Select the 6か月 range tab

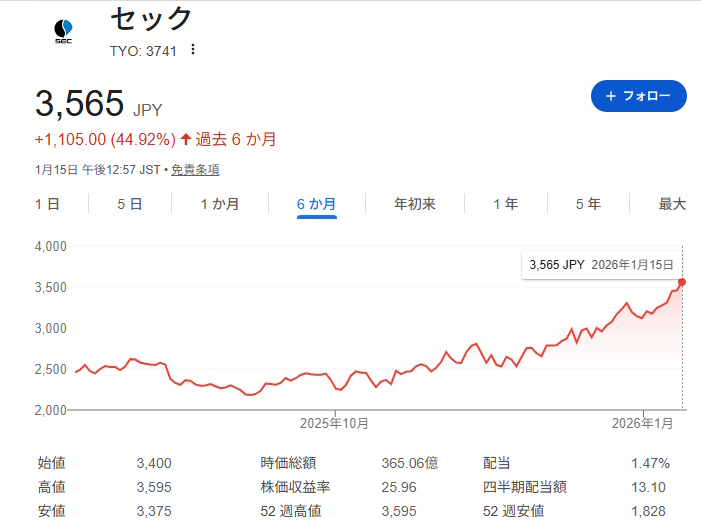[x=316, y=204]
